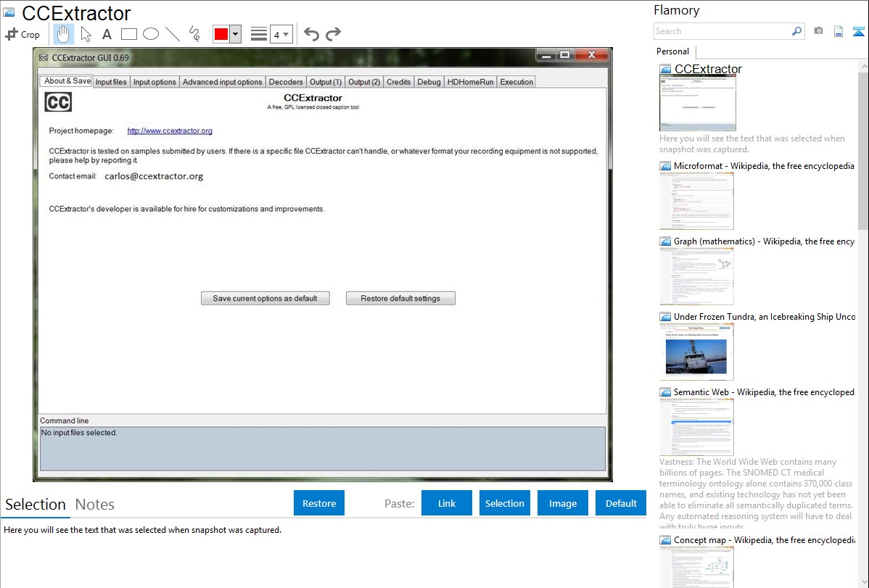This screenshot has width=869, height=588.
Task: Open the Graph (mathematics) snapshot thumbnail
Action: pyautogui.click(x=696, y=276)
